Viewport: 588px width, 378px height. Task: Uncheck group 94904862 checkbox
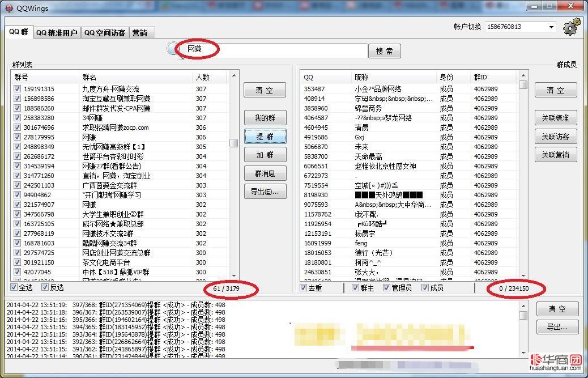tap(17, 195)
